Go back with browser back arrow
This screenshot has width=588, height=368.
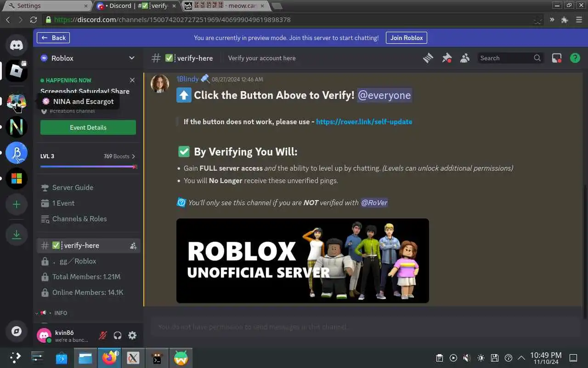pos(8,20)
